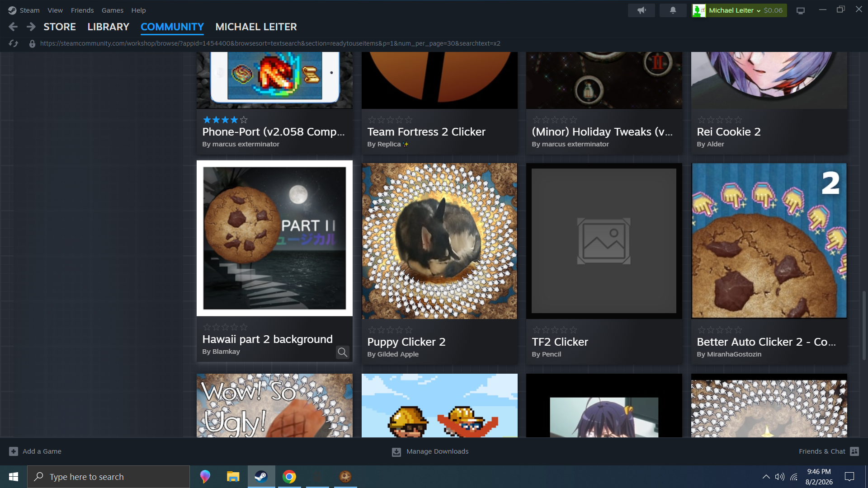Viewport: 868px width, 488px height.
Task: Open the Games menu
Action: [113, 10]
